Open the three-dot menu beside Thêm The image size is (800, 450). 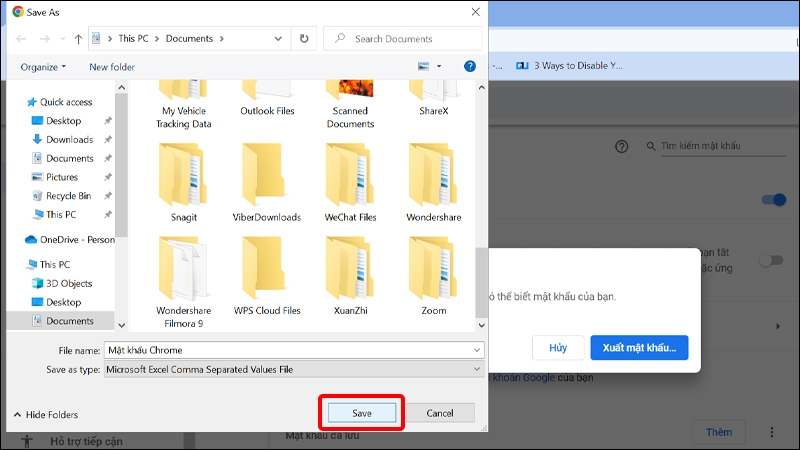(x=771, y=432)
